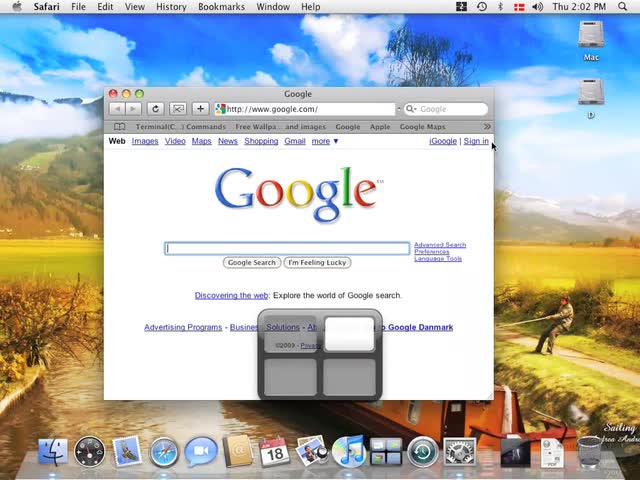
Task: Open the Safari application menu
Action: coord(46,7)
